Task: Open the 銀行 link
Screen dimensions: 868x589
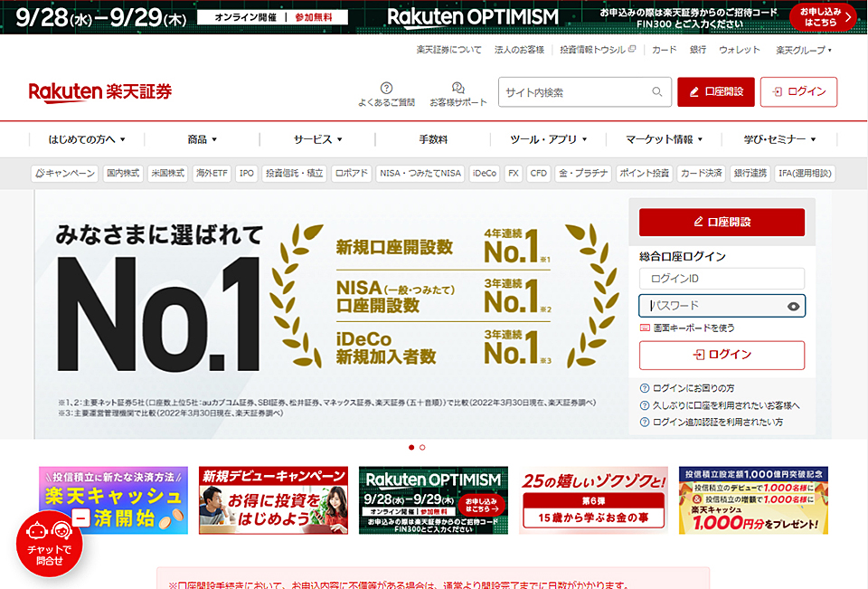Action: (697, 50)
